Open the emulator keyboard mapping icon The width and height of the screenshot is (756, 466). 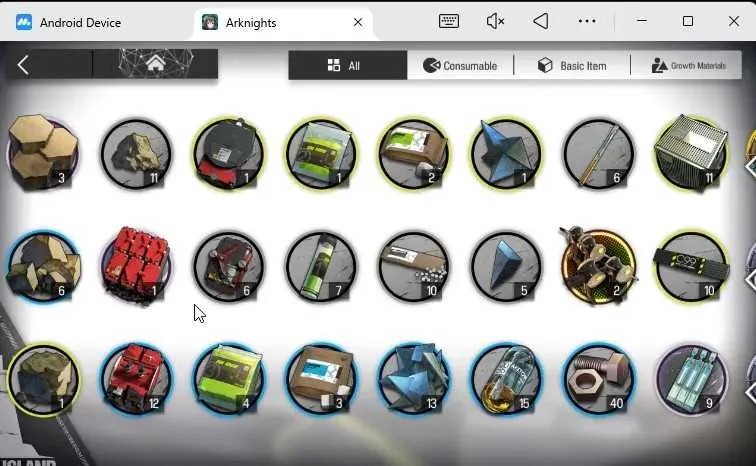[448, 21]
